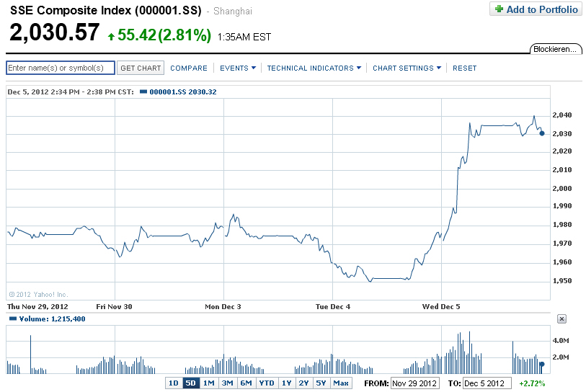Click the 2,040 price axis label
Viewport: 586px width, 392px height.
[562, 115]
